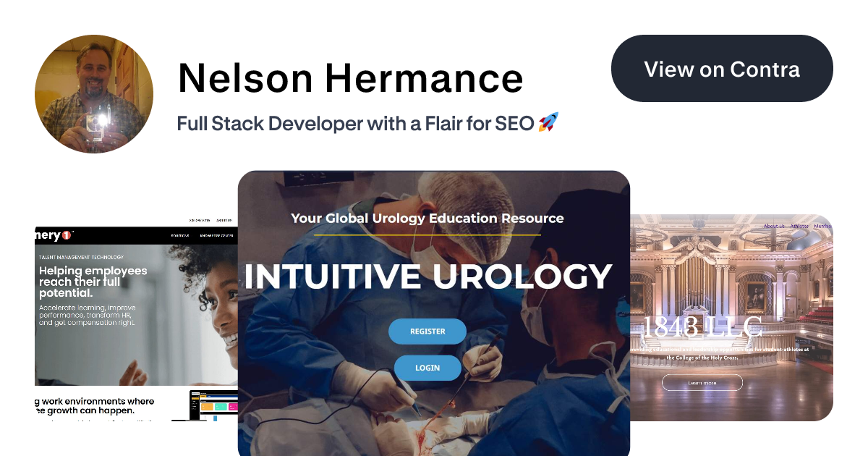Open Solutions in the talent site nav
Image resolution: width=868 pixels, height=456 pixels.
pyautogui.click(x=179, y=236)
